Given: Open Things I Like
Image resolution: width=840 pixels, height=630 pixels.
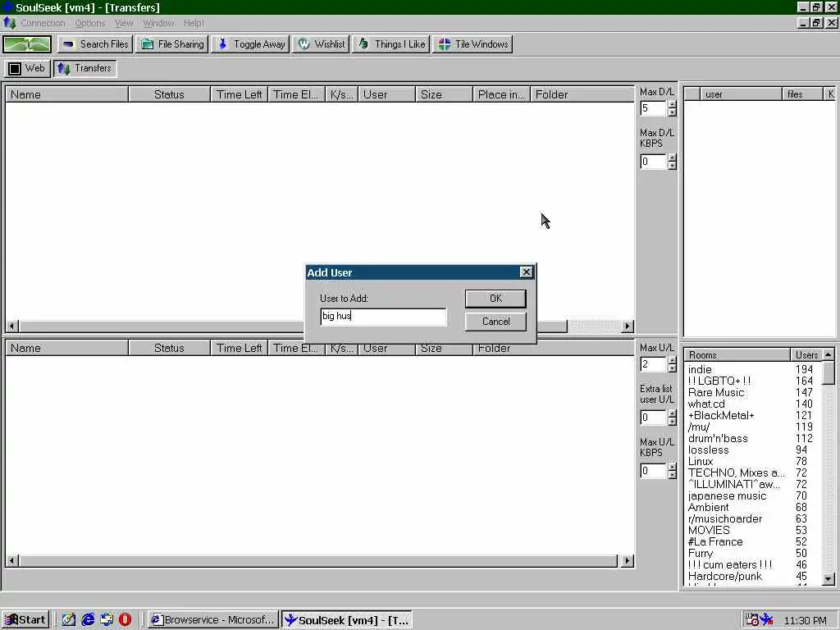Looking at the screenshot, I should click(390, 44).
